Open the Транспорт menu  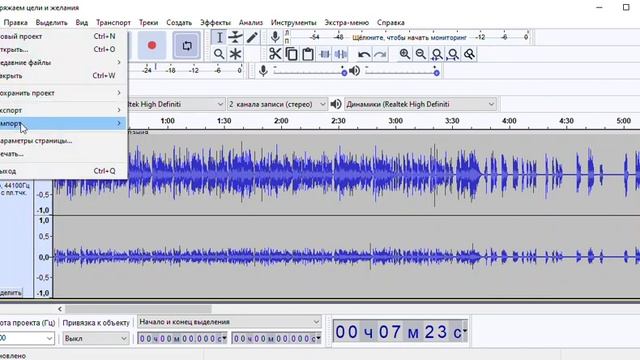[x=113, y=22]
